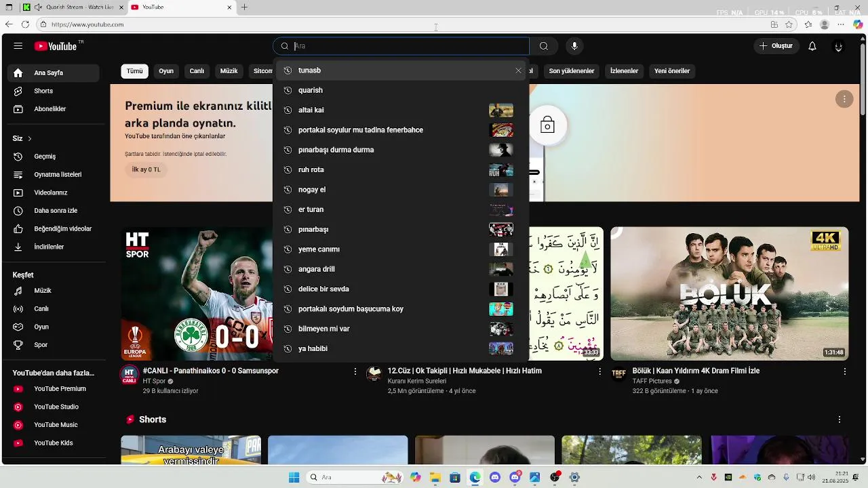
Task: Open more options for 12.Cüz video
Action: pos(599,371)
